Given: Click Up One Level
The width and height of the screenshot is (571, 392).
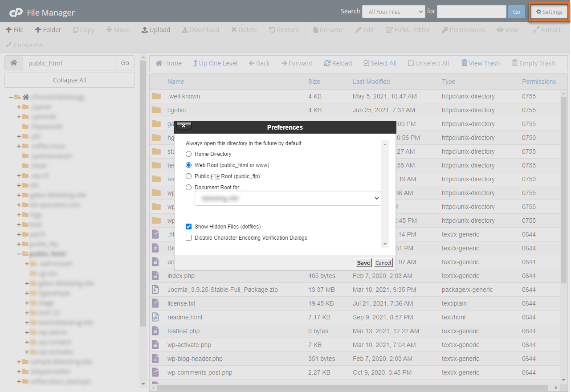Looking at the screenshot, I should coord(215,63).
